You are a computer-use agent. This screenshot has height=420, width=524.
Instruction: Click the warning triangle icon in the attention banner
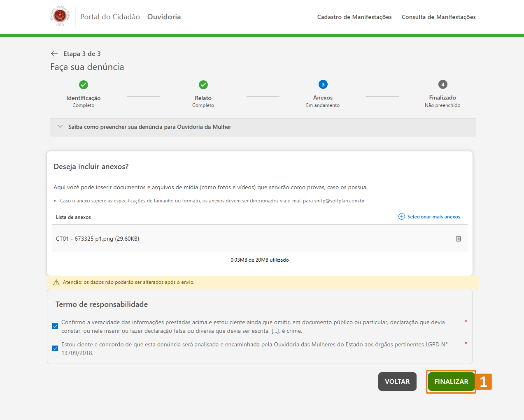(56, 282)
